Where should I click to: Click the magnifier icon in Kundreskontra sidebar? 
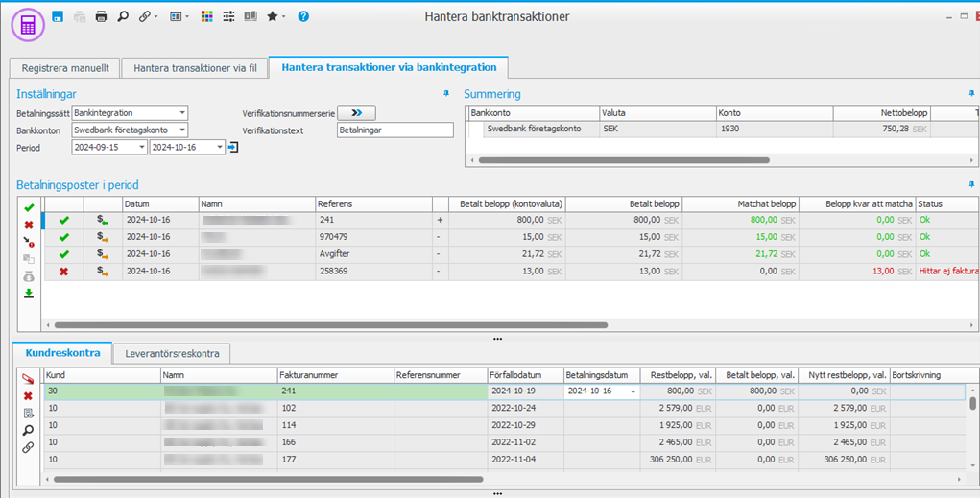28,431
